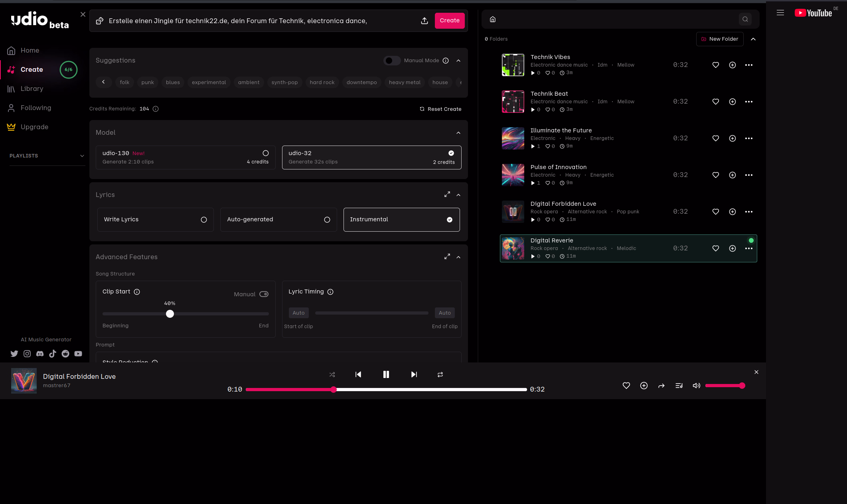Image resolution: width=847 pixels, height=504 pixels.
Task: Open more options for Illuminate the Future
Action: (x=749, y=138)
